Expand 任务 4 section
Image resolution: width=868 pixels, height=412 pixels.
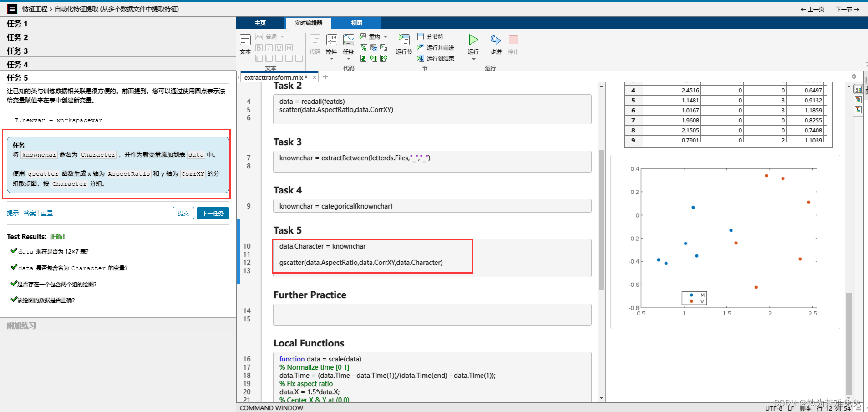click(118, 64)
